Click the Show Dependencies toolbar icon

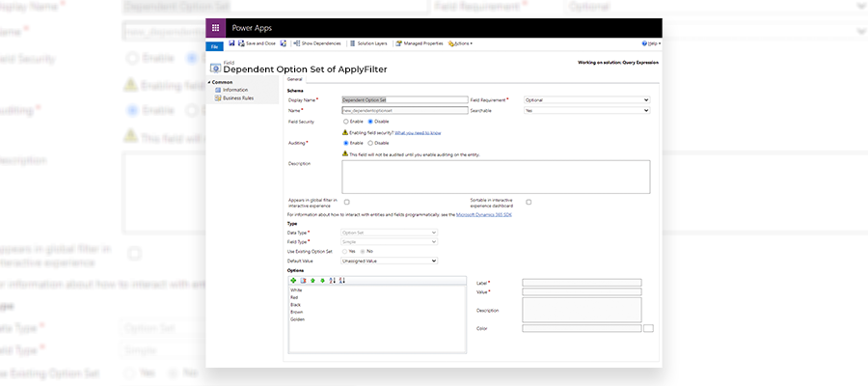click(297, 43)
